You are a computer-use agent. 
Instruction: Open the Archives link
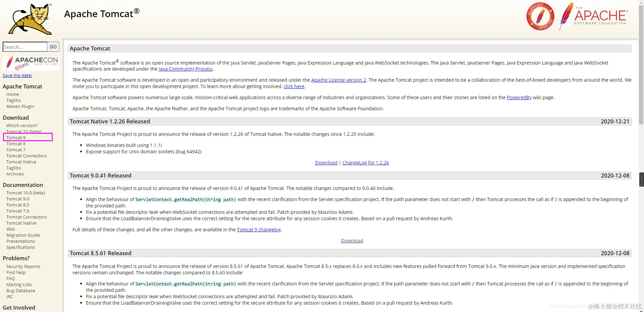click(15, 174)
